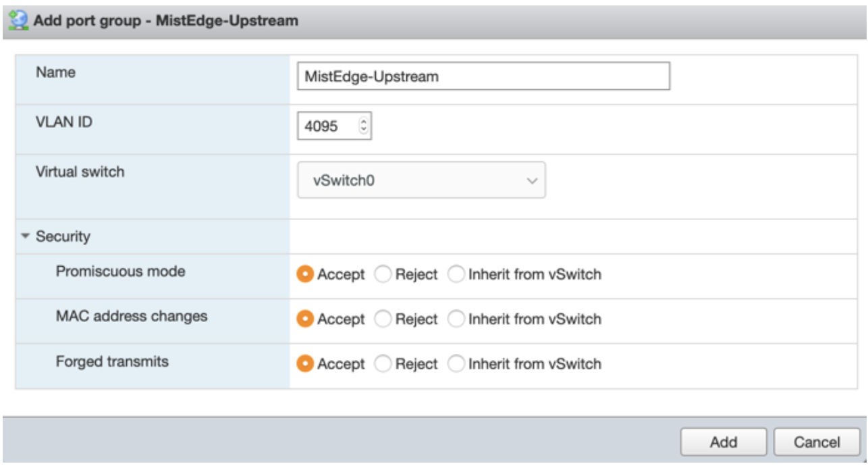Viewport: 868px width, 466px height.
Task: Select Accept for Promiscuous mode
Action: pyautogui.click(x=306, y=275)
